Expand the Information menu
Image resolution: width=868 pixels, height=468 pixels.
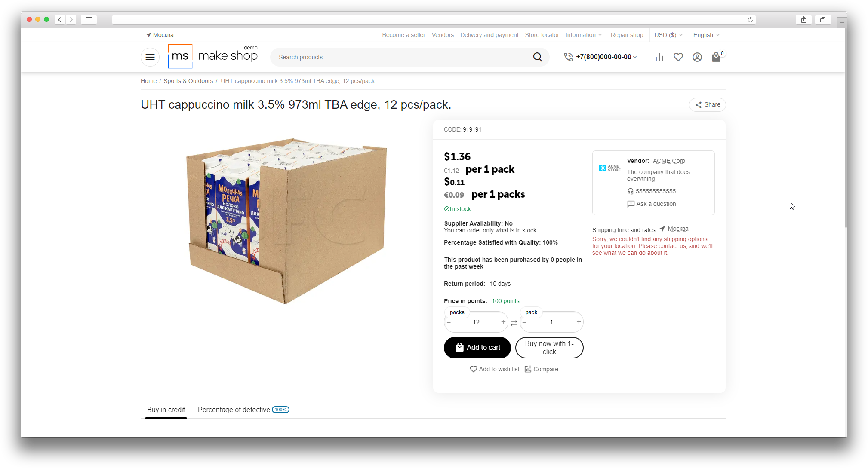tap(584, 35)
